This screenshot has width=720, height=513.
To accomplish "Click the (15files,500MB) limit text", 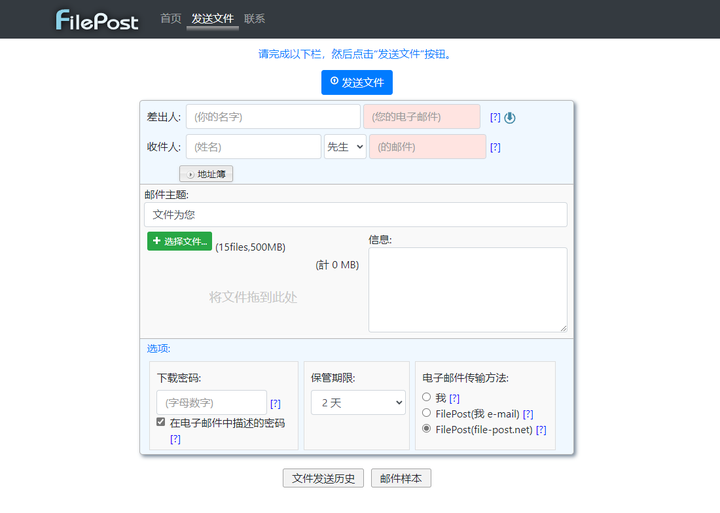I will point(251,247).
